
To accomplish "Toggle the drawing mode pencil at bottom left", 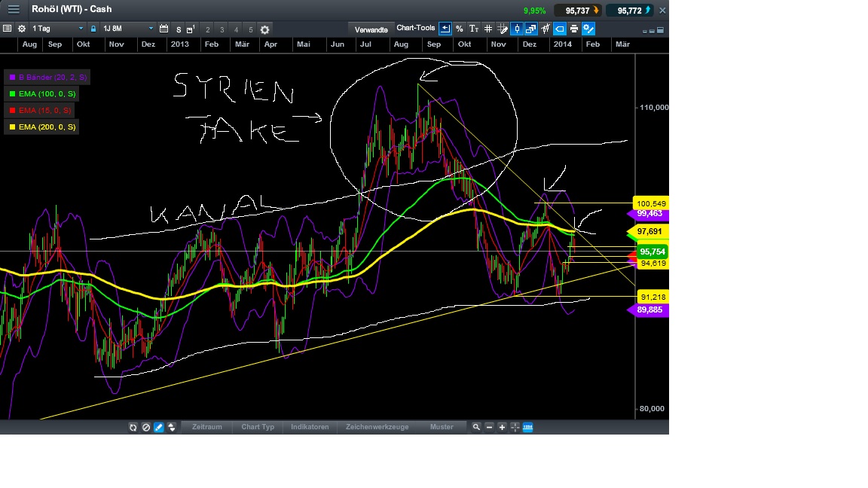I will tap(158, 427).
